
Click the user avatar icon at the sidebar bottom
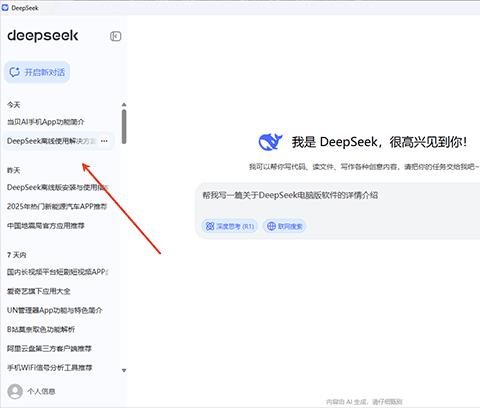15,391
